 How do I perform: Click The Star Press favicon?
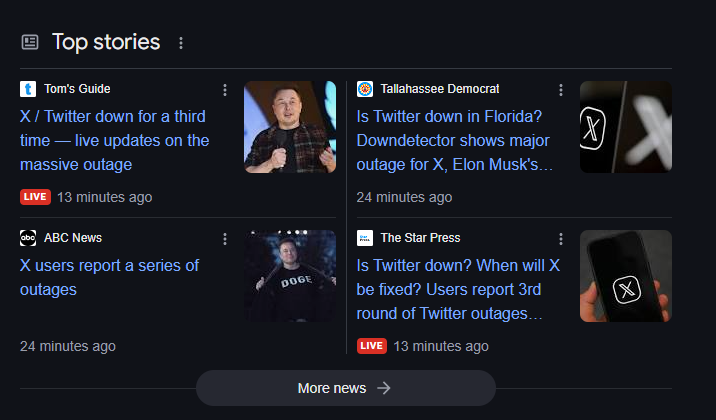pyautogui.click(x=365, y=238)
